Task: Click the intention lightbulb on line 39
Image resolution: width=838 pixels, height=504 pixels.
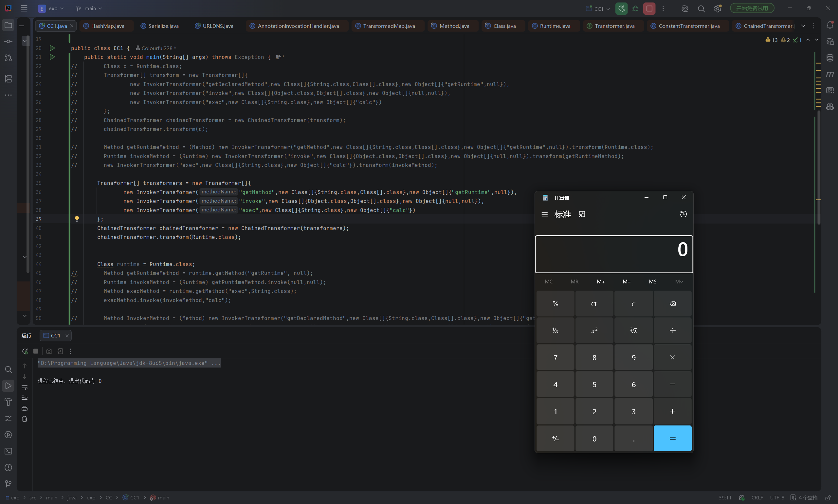Action: pyautogui.click(x=77, y=219)
